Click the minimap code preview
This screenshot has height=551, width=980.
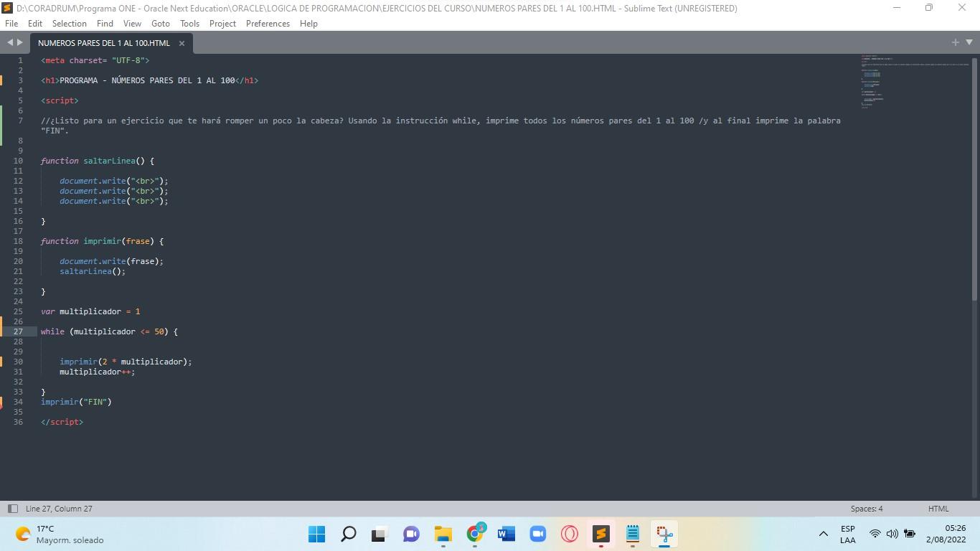pos(915,82)
